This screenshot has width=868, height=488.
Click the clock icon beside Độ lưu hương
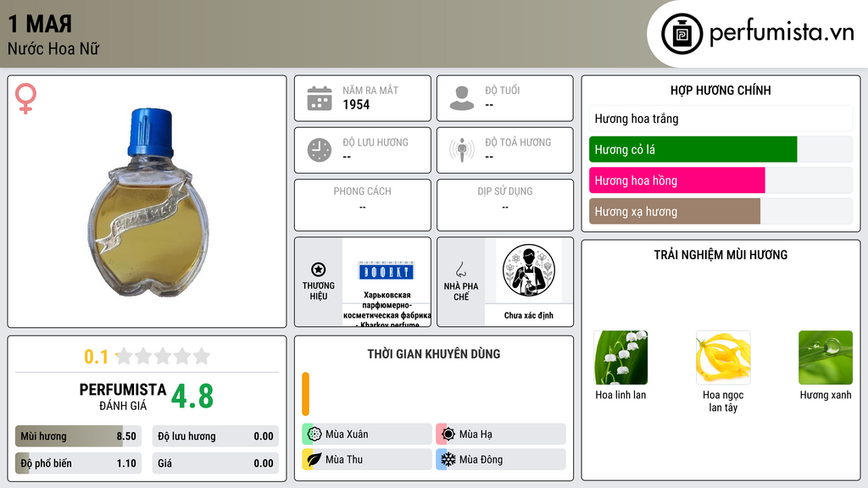point(320,150)
